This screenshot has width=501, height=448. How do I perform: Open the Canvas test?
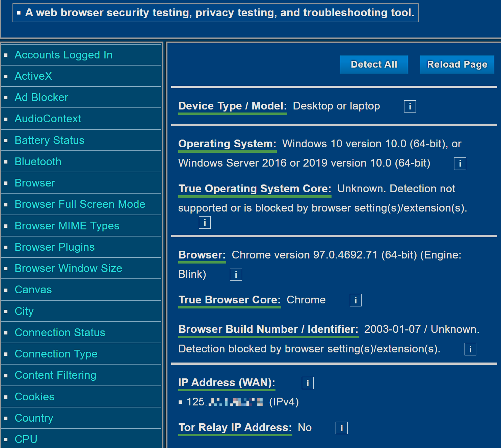tap(33, 290)
